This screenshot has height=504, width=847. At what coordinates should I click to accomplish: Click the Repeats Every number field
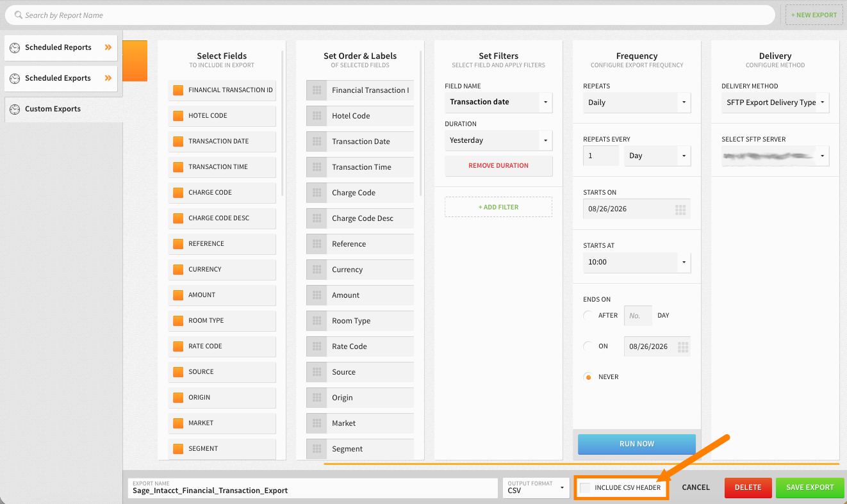point(601,156)
